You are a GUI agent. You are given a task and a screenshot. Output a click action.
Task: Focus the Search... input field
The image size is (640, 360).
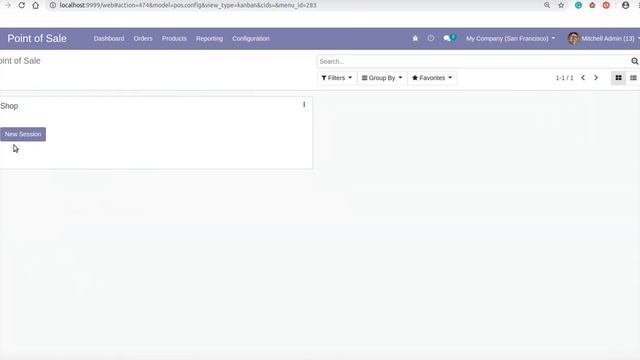473,61
